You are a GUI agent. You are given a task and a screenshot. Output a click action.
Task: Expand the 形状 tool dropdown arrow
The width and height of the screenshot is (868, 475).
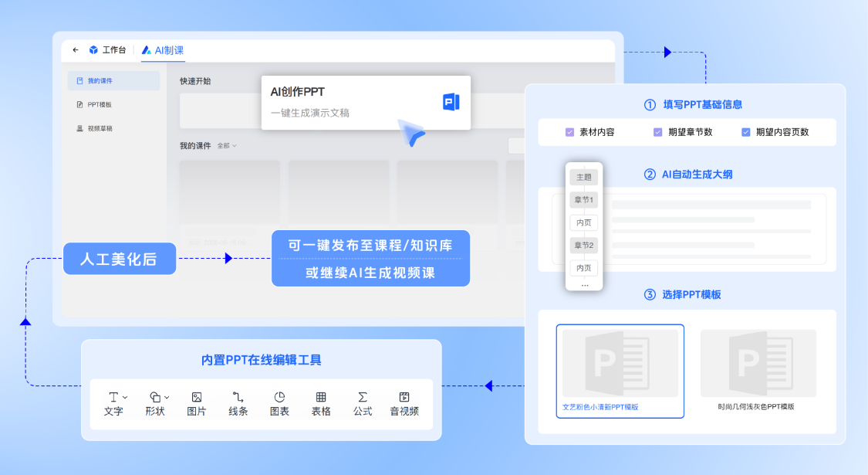(167, 398)
